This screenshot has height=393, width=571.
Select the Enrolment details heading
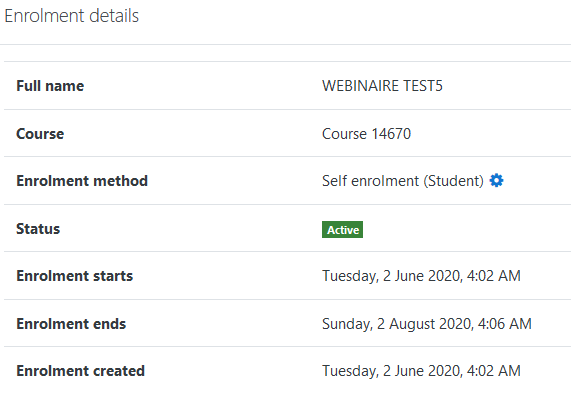[72, 16]
